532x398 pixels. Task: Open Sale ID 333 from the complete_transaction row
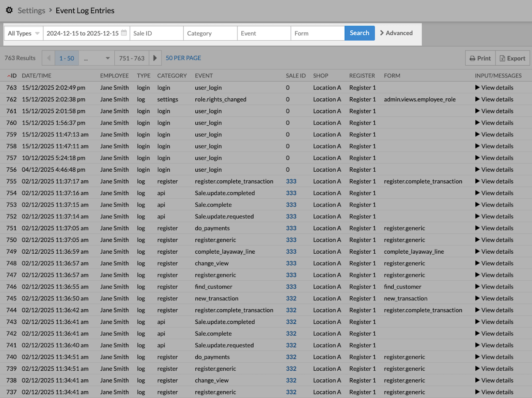(x=291, y=181)
